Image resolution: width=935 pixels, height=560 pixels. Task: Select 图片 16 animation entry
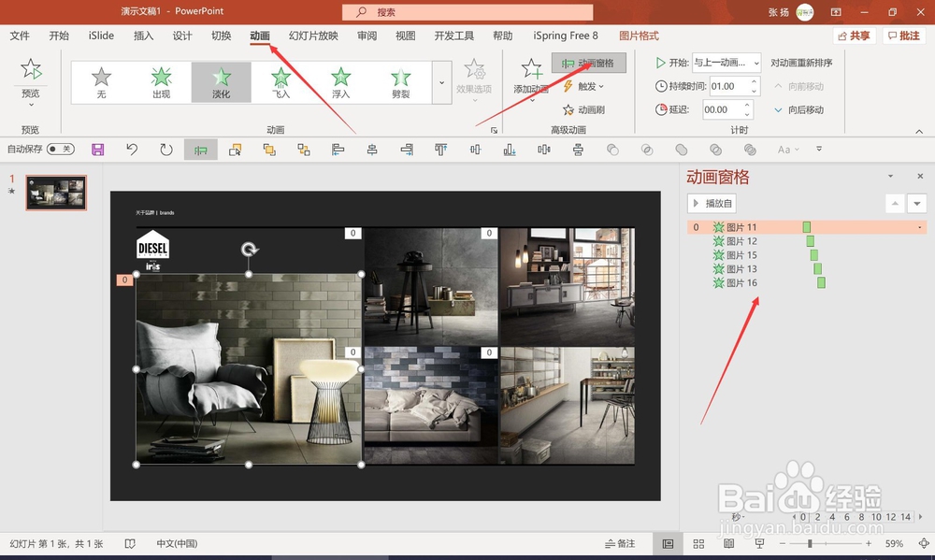click(807, 282)
